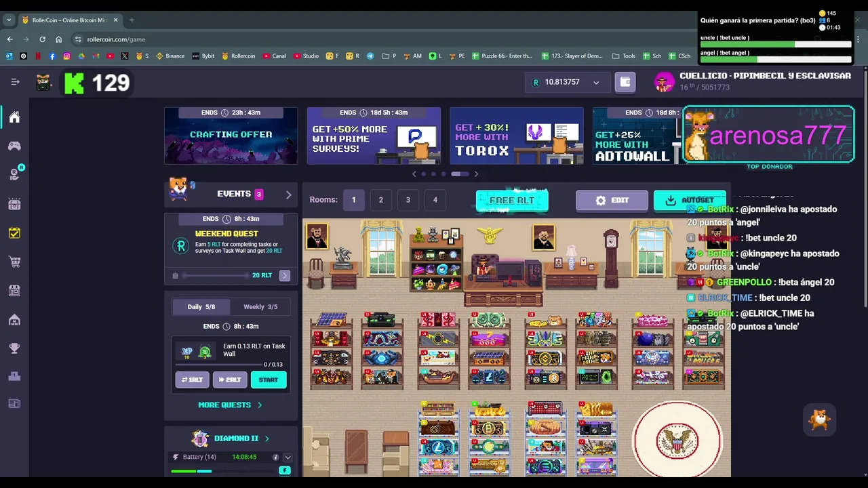Open the Crafting Offer banner
This screenshot has width=868, height=488.
click(231, 136)
